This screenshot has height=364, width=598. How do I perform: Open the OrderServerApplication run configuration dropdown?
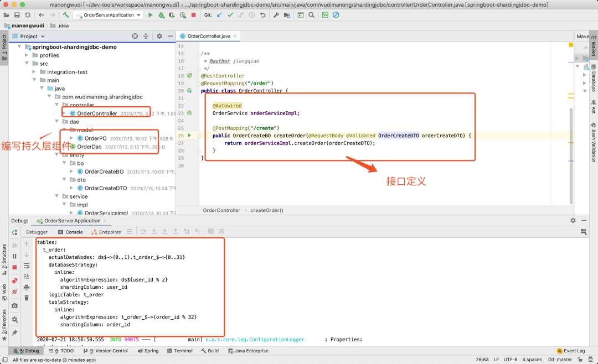[108, 15]
